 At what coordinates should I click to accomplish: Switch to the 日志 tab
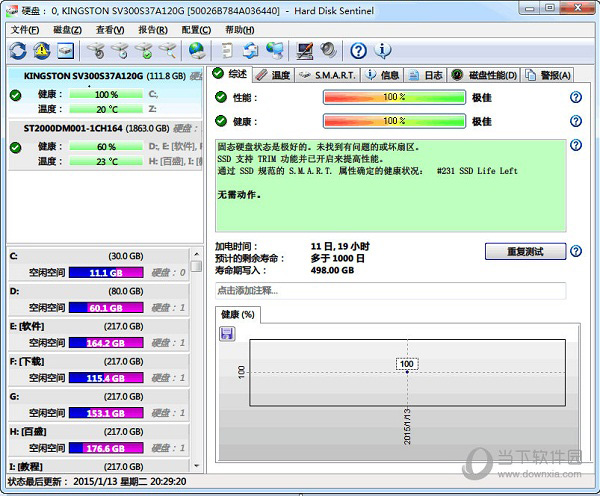[425, 75]
